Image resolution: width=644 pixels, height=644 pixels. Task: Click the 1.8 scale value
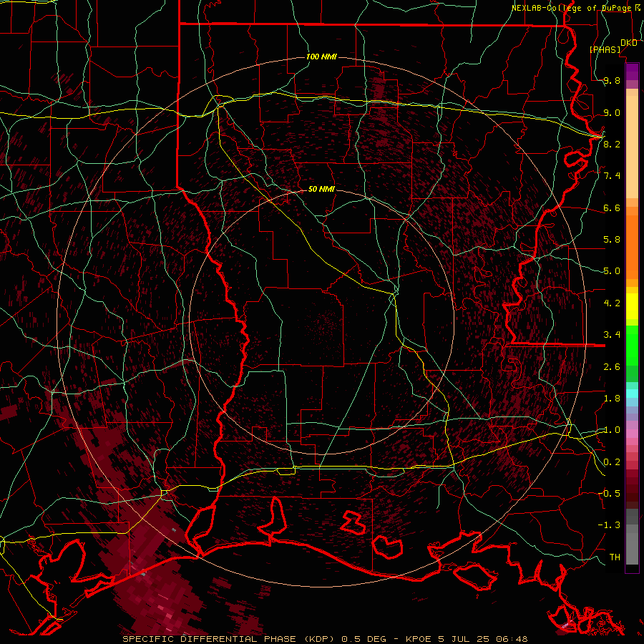tap(612, 399)
